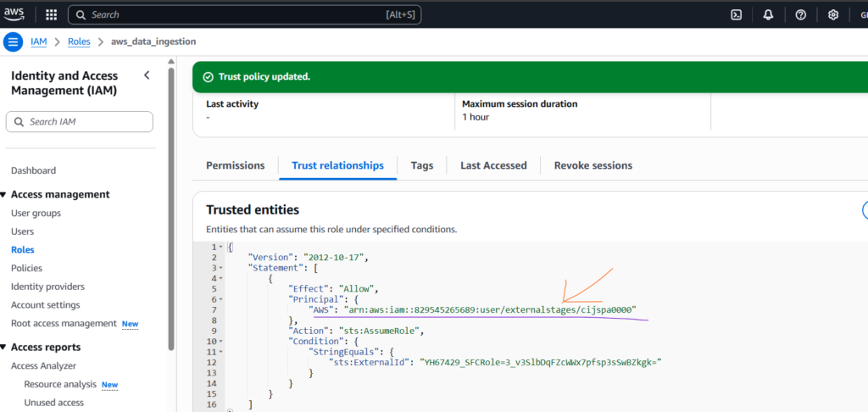Viewport: 868px width, 412px height.
Task: Fold the StringEquals block on line 11
Action: pos(221,352)
